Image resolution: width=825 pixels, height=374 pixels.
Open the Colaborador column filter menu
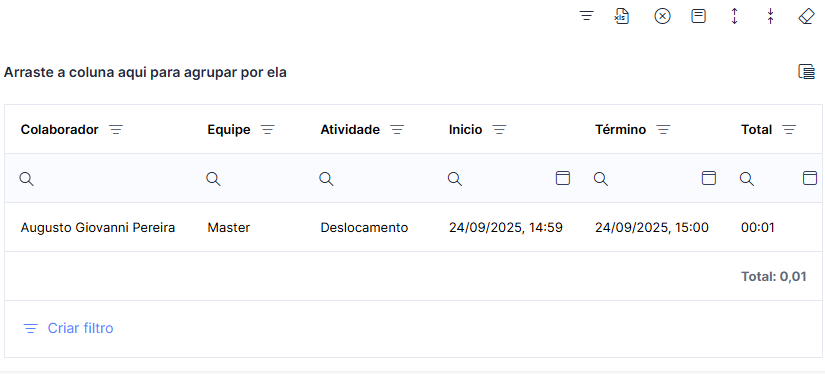116,129
